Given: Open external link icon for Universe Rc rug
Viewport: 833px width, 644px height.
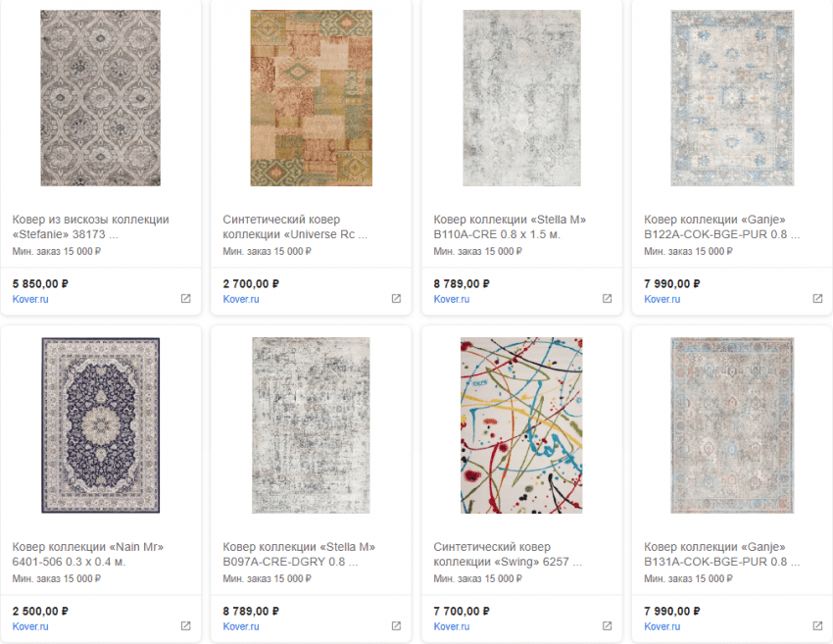Looking at the screenshot, I should click(396, 299).
